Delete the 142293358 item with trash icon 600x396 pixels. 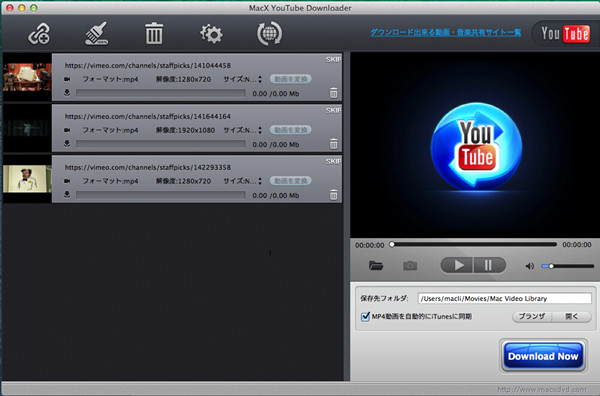[334, 195]
